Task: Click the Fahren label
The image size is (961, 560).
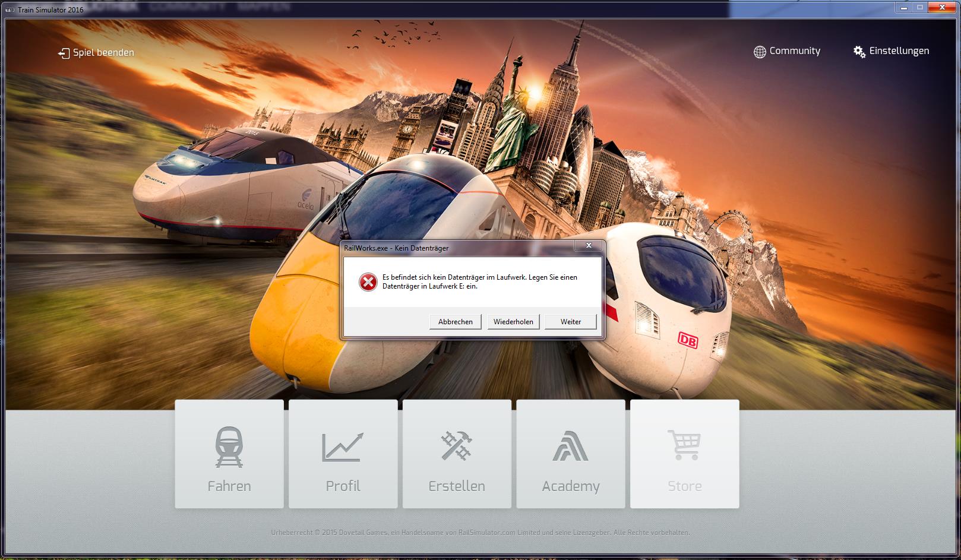Action: pyautogui.click(x=229, y=486)
